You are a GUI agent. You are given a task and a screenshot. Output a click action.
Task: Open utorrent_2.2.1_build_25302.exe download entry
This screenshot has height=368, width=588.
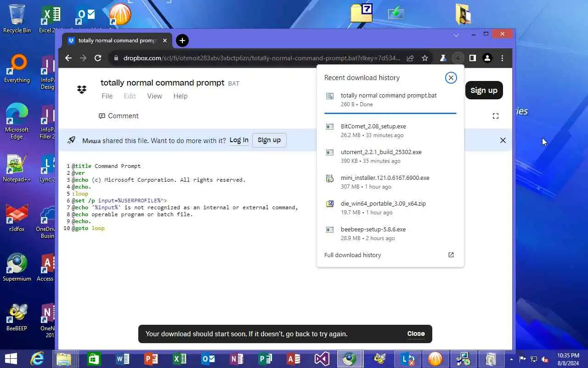390,156
